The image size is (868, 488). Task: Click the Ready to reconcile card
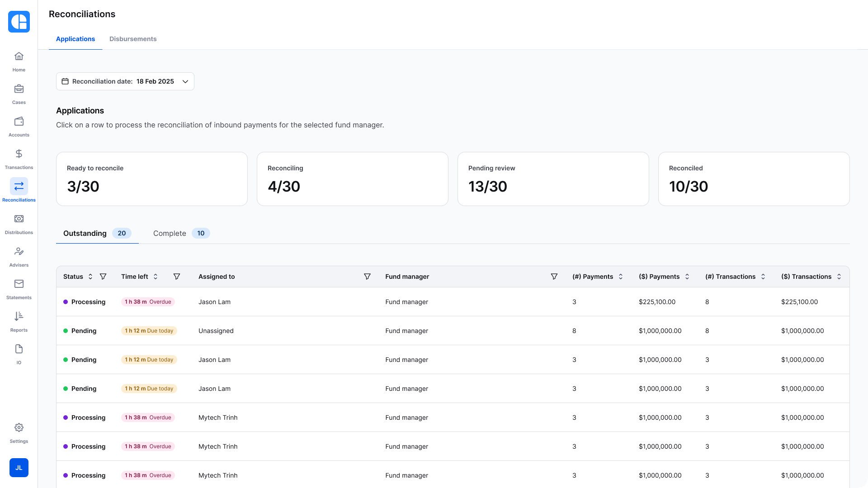click(151, 179)
